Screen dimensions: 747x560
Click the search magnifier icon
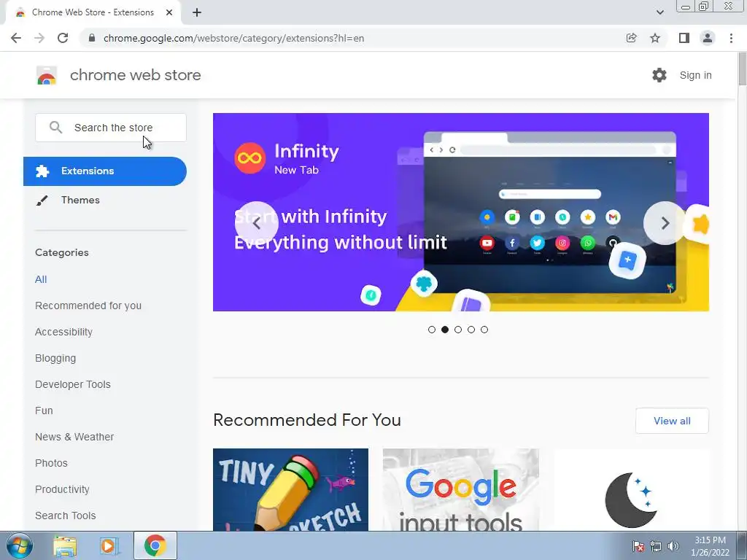(55, 128)
